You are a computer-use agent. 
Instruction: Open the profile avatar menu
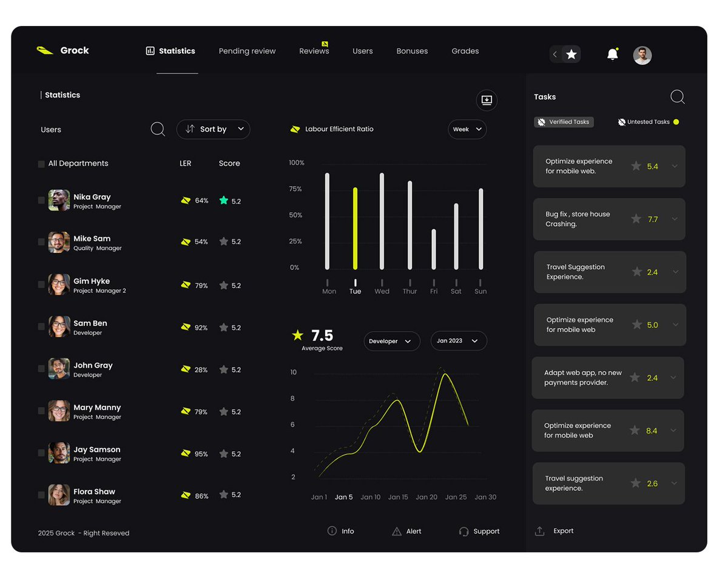pos(642,55)
